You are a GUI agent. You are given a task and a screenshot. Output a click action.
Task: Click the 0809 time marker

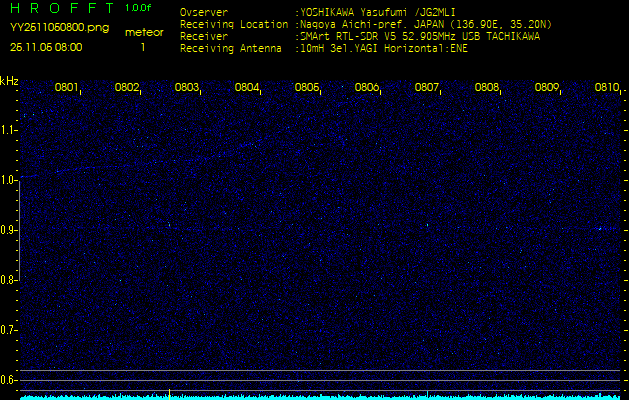pyautogui.click(x=547, y=88)
